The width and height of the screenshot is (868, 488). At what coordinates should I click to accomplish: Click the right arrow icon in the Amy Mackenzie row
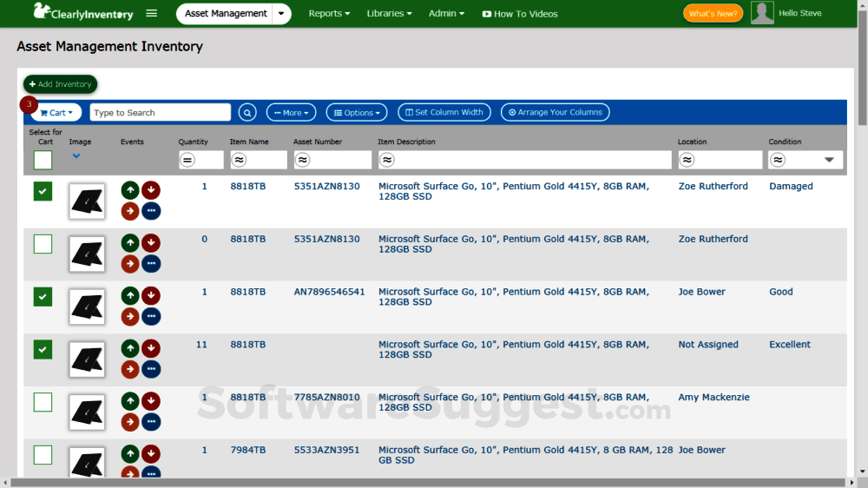(x=130, y=421)
